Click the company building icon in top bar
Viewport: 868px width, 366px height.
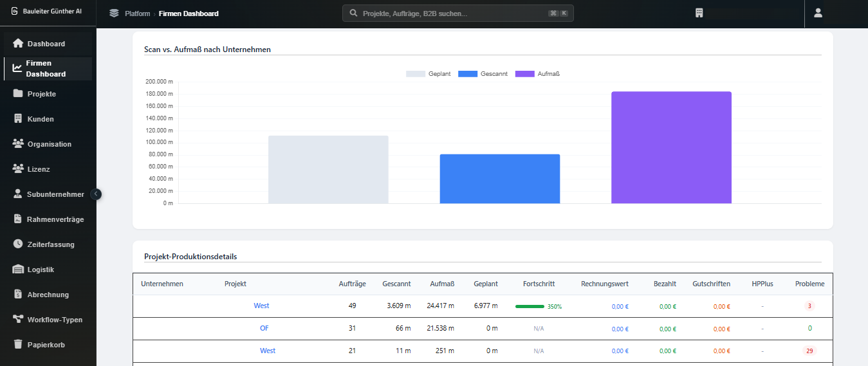pyautogui.click(x=699, y=13)
